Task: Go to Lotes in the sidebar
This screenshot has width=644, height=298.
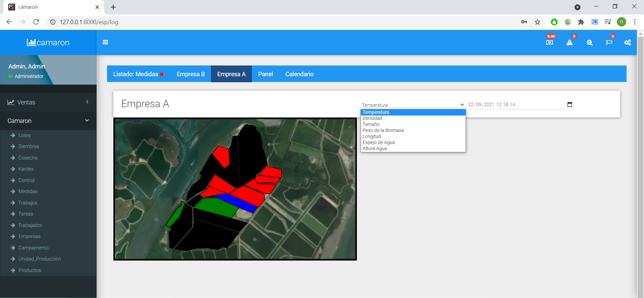Action: (x=24, y=135)
